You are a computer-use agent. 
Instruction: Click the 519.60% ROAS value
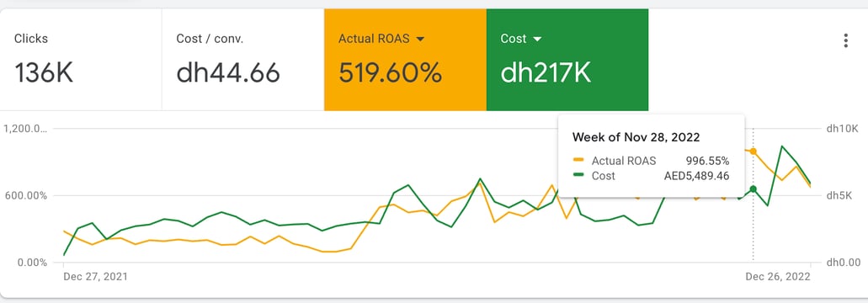click(391, 73)
